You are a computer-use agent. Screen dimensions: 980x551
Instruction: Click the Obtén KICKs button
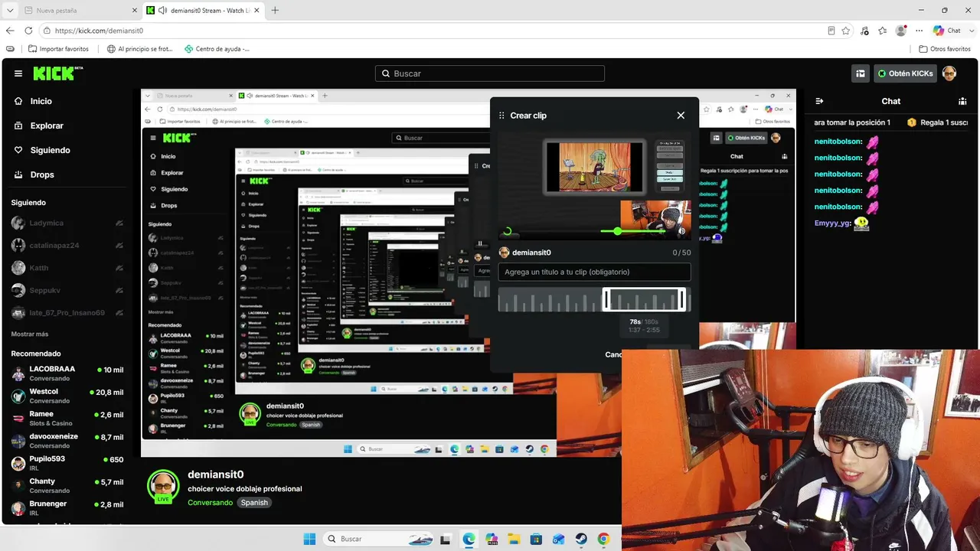coord(906,73)
